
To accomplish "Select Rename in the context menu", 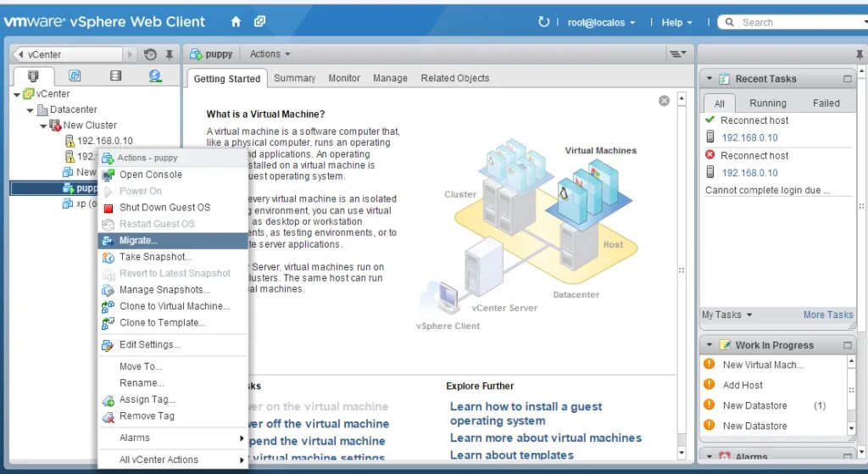I will [x=173, y=382].
